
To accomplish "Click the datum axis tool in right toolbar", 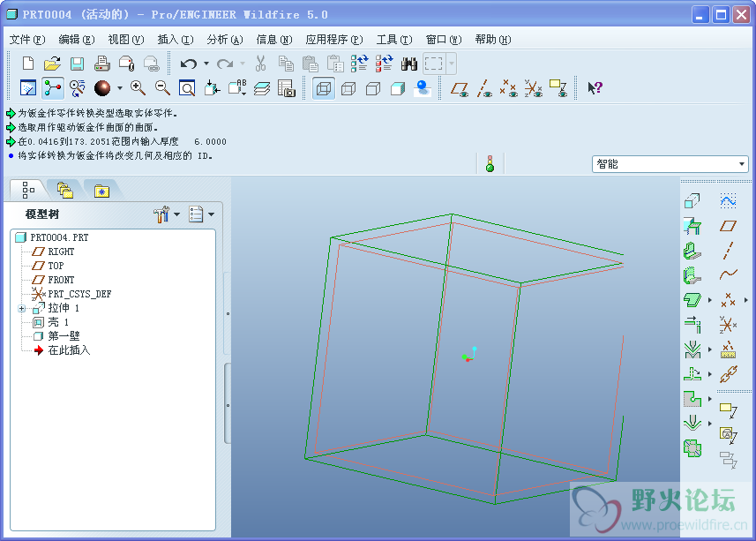I will 728,251.
